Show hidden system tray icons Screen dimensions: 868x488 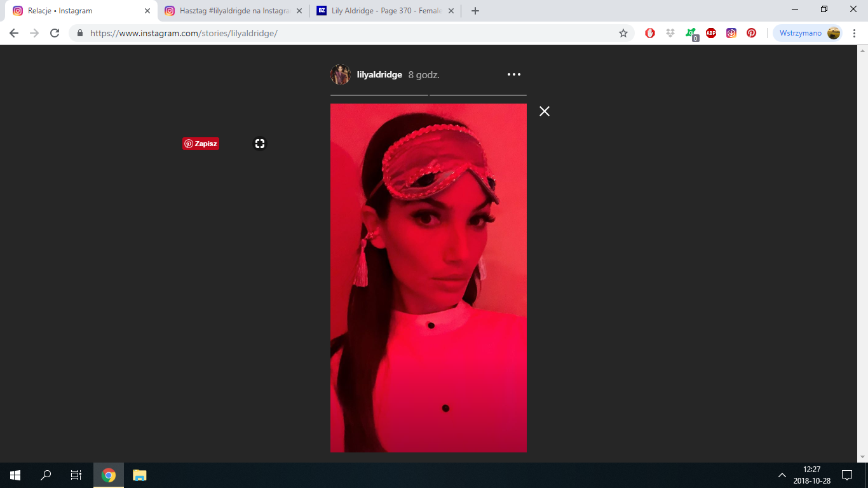click(x=782, y=475)
